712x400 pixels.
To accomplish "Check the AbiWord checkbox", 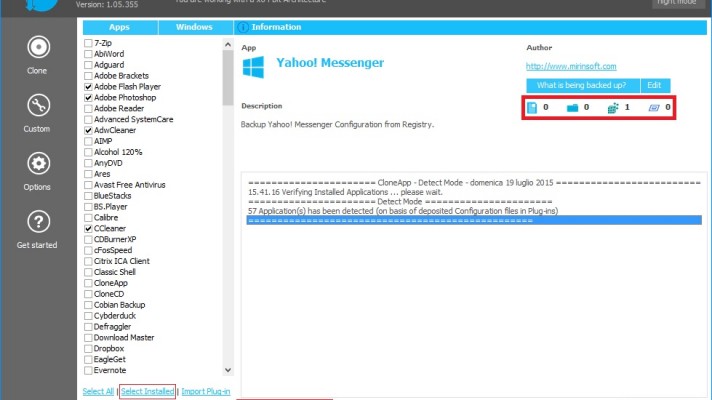I will (x=88, y=54).
